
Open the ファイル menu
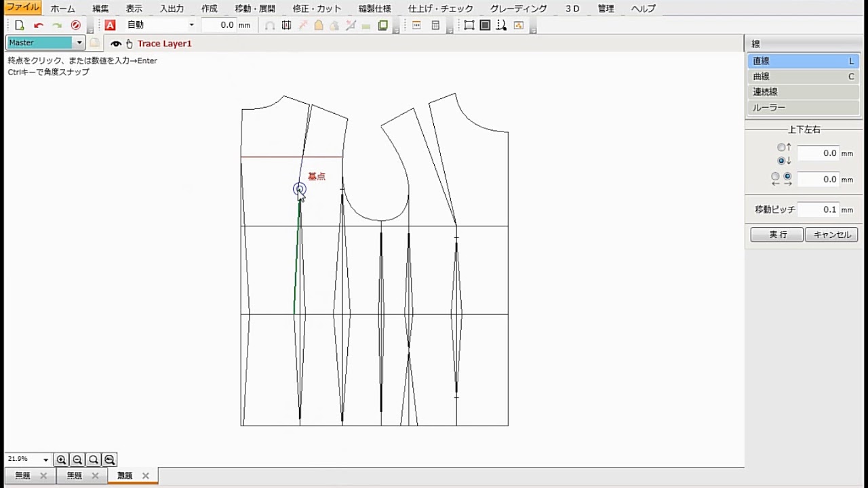[x=22, y=7]
